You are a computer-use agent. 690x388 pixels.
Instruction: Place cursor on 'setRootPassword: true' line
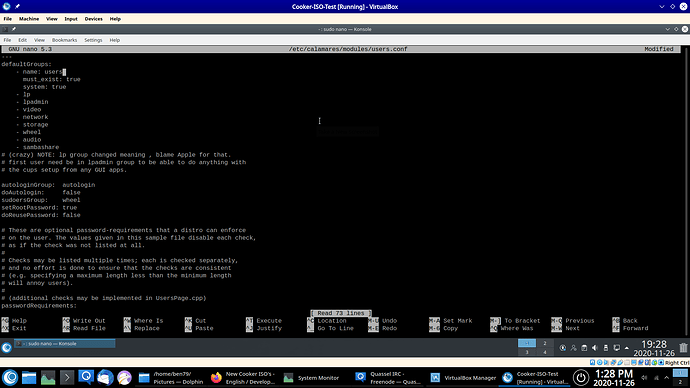(39, 207)
